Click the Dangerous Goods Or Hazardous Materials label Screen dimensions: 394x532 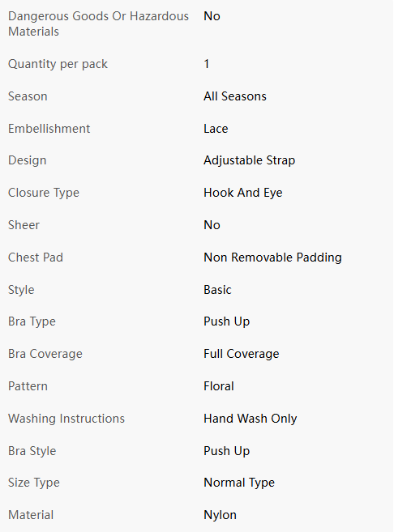pos(99,23)
